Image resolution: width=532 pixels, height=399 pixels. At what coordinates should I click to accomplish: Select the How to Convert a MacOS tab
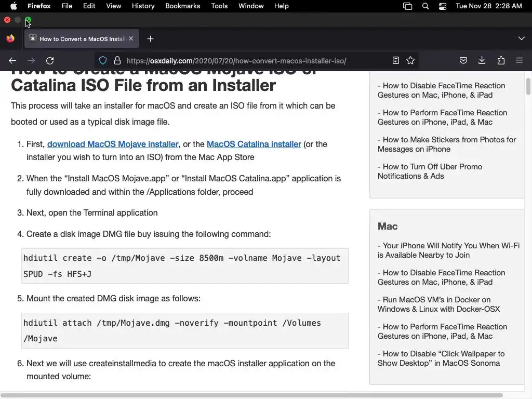tap(82, 38)
